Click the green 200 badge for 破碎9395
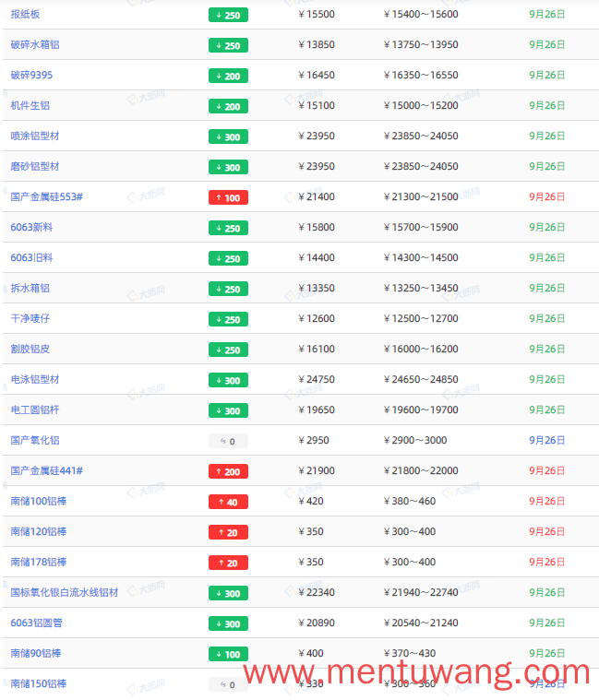 coord(228,76)
